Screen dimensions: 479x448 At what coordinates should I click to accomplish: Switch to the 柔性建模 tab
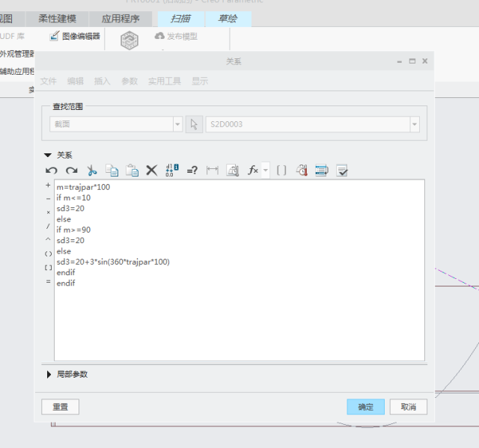point(57,19)
